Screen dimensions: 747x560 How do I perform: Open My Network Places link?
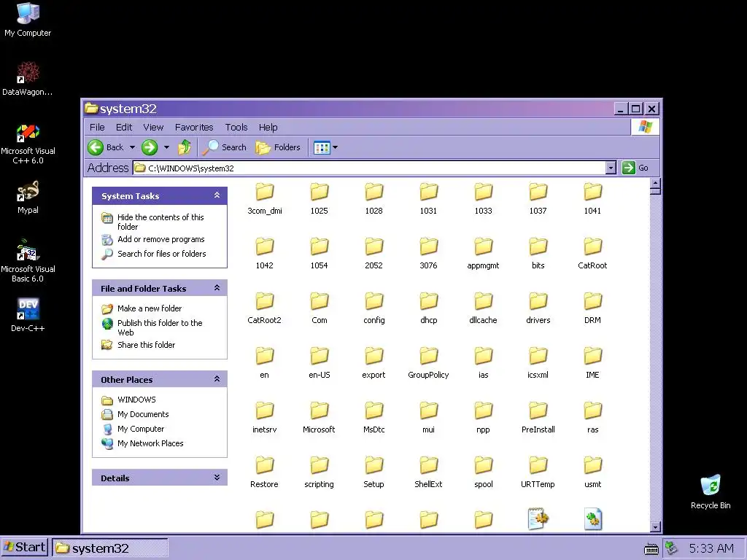150,443
